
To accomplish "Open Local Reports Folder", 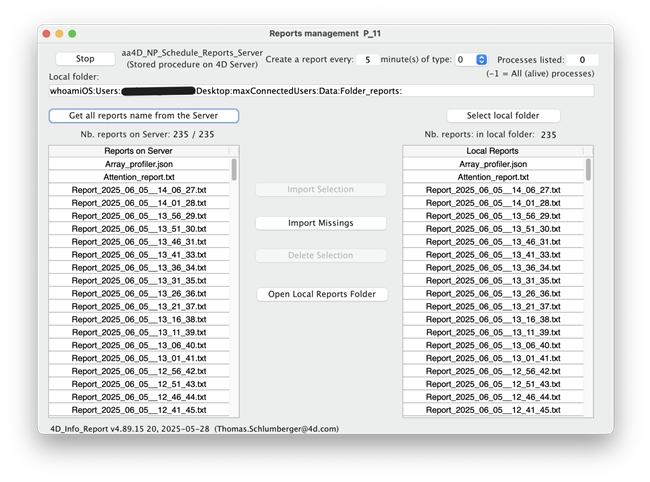I will coord(320,294).
